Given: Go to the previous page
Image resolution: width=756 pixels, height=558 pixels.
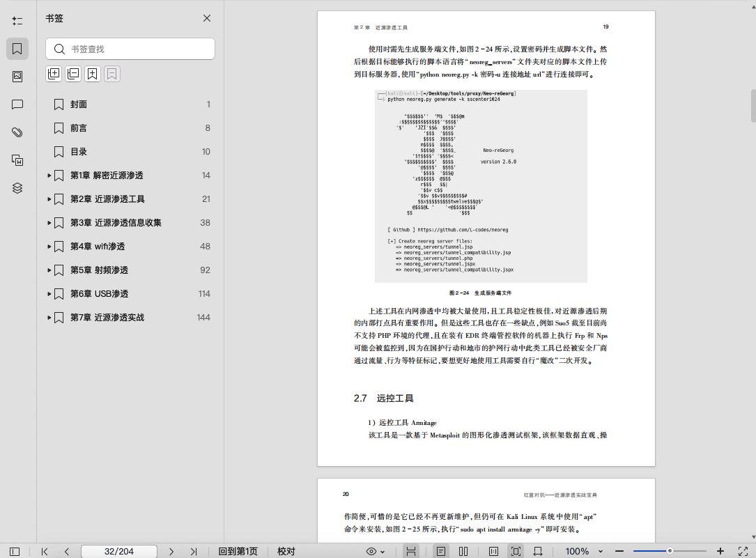Looking at the screenshot, I should (x=66, y=551).
